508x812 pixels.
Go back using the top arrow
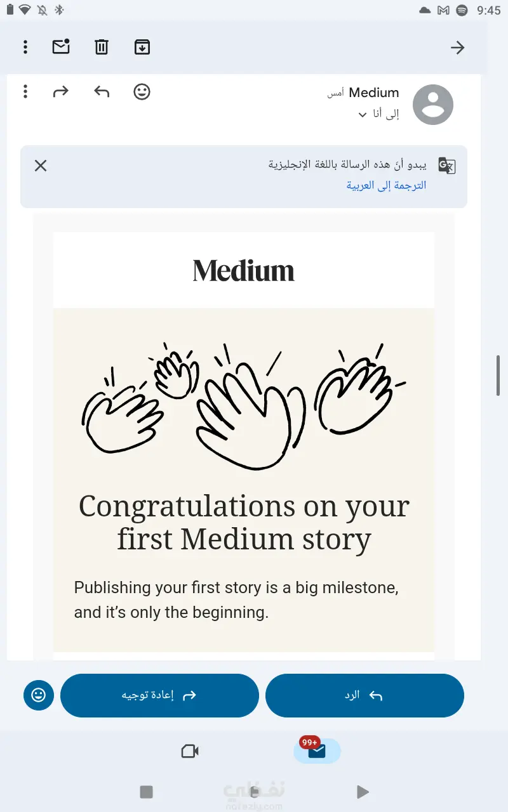(x=457, y=48)
